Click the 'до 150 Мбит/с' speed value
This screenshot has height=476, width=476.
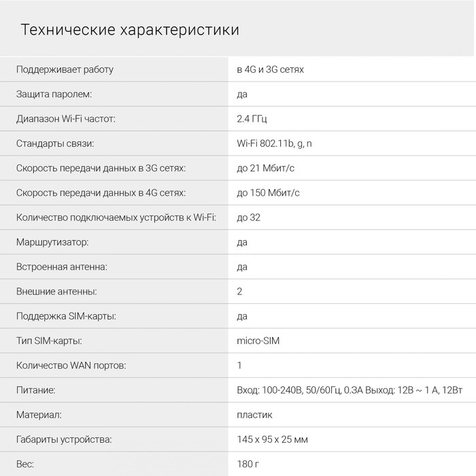(x=268, y=192)
